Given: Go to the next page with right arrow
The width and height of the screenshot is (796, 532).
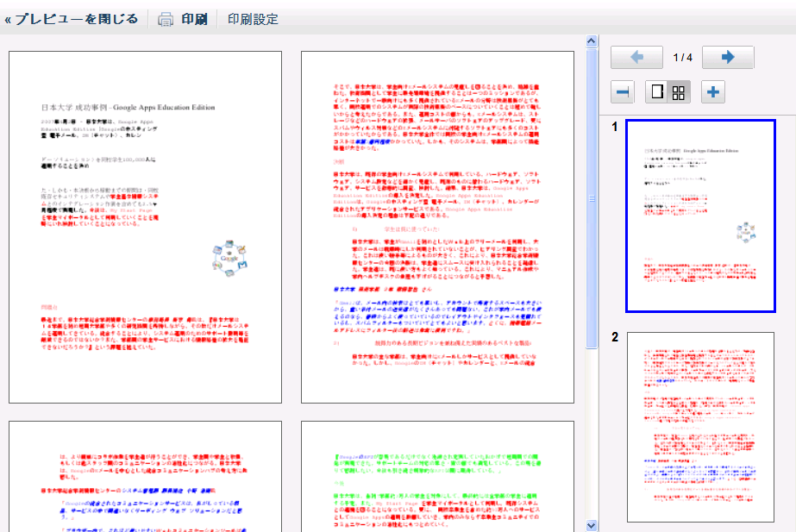Looking at the screenshot, I should point(728,57).
